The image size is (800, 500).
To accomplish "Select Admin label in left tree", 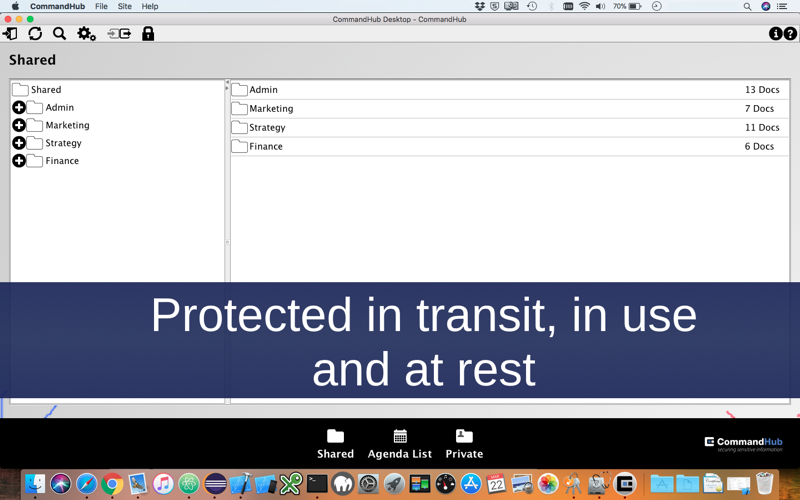I will coord(60,108).
